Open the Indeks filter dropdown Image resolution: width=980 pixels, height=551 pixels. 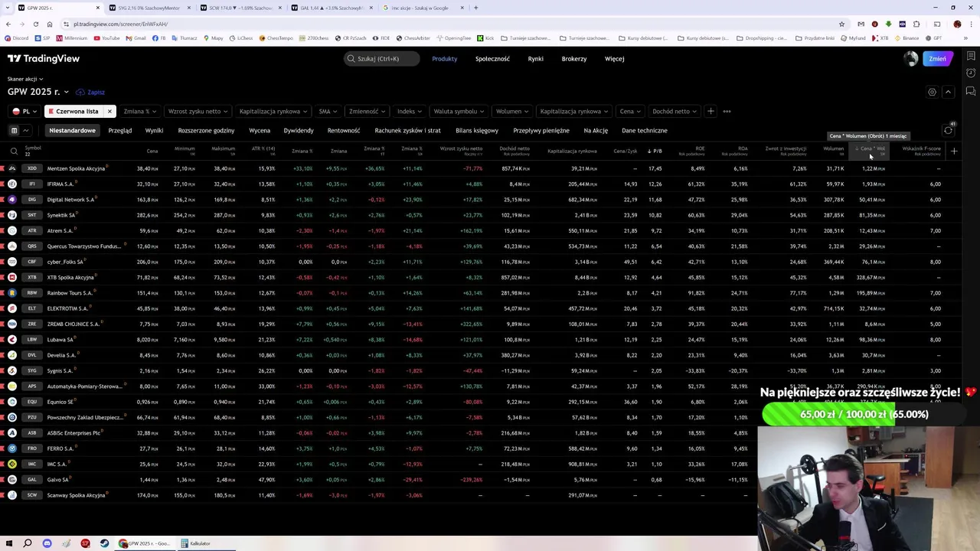point(409,111)
